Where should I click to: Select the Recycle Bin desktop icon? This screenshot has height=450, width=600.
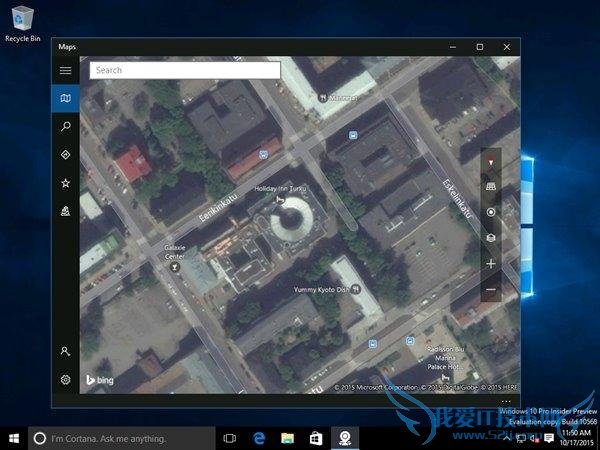tap(23, 24)
